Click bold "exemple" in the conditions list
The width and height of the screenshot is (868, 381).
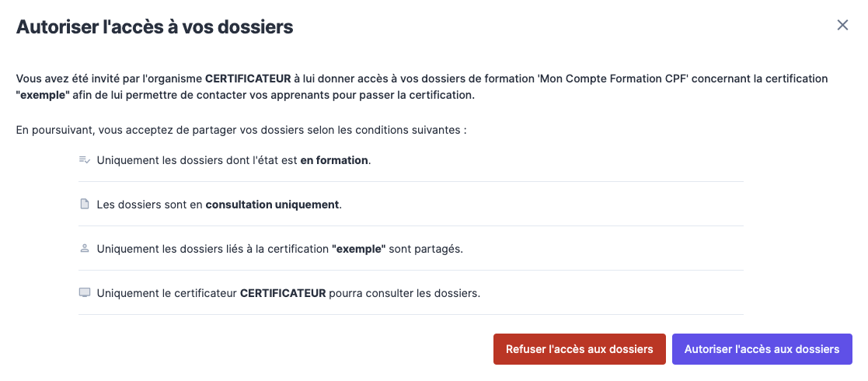point(358,250)
